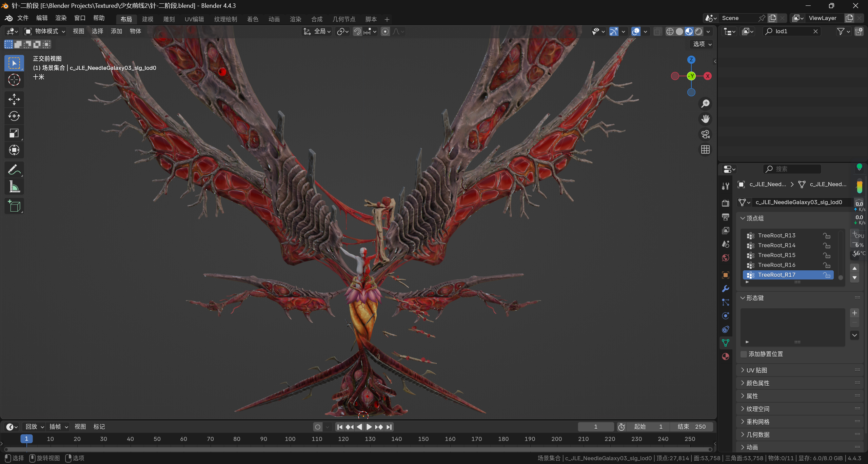Select the Move tool in toolbar

tap(14, 99)
